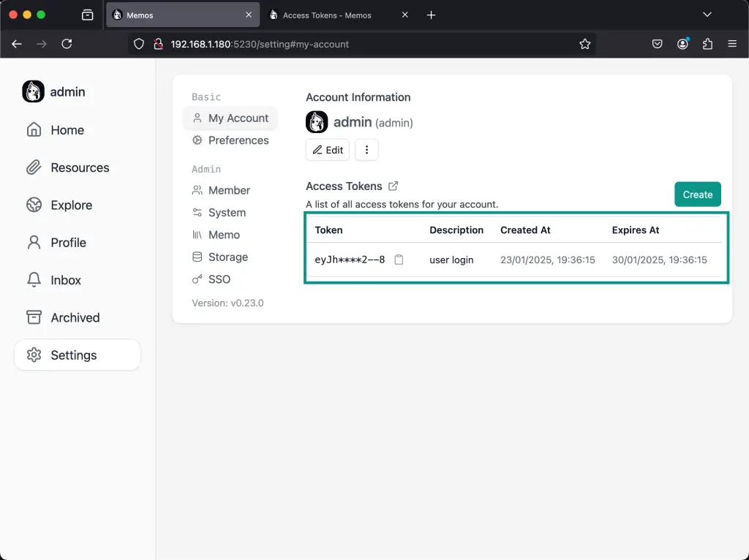The image size is (749, 560).
Task: Open the browser tab list chevron
Action: (x=707, y=14)
